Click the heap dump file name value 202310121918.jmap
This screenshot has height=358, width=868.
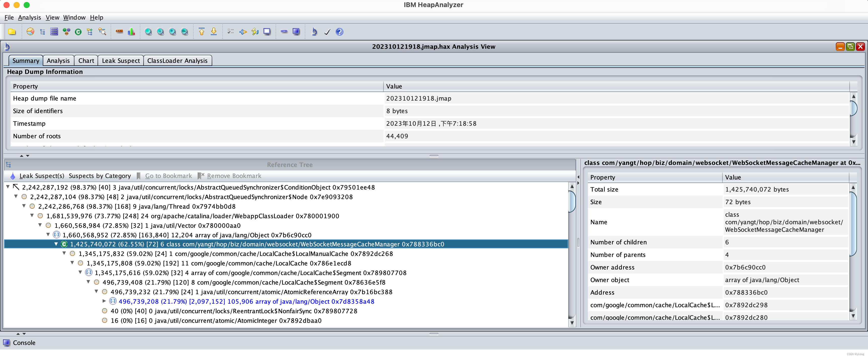coord(418,98)
